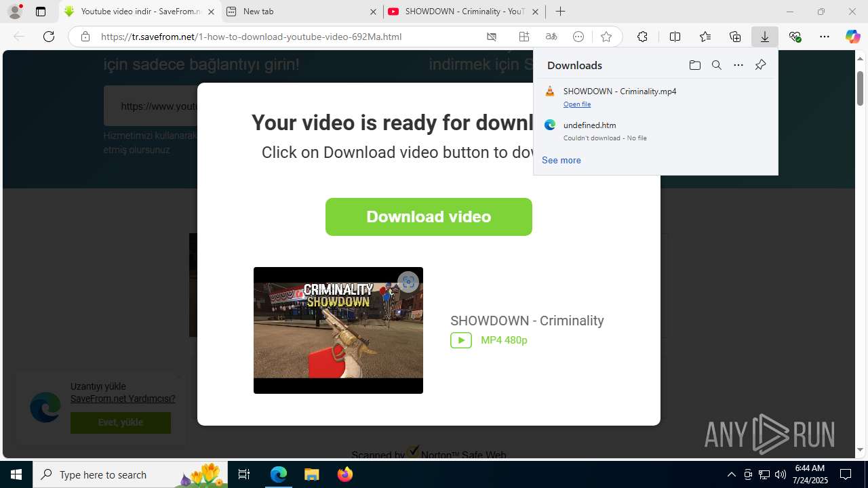
Task: Open the notification center
Action: point(846,474)
